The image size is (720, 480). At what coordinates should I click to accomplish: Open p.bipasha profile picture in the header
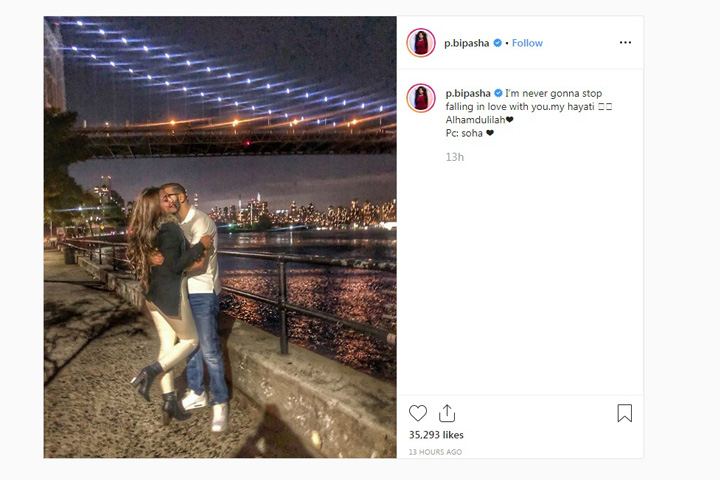(421, 43)
